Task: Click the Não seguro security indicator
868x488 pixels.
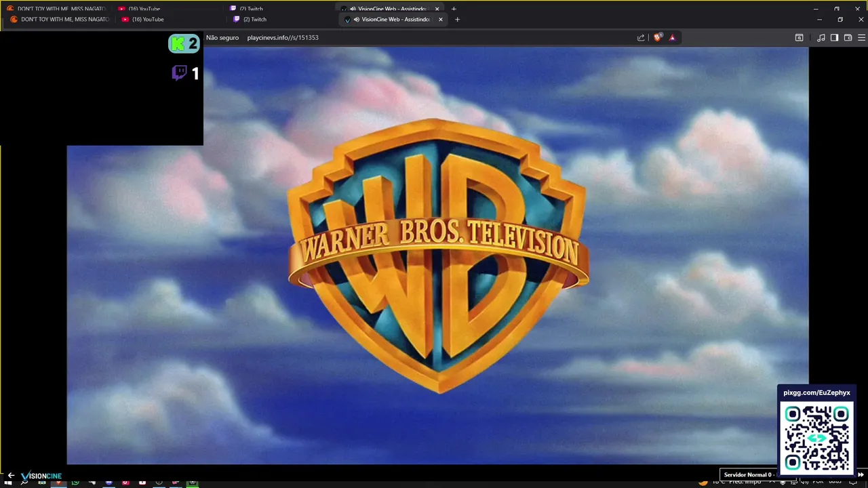Action: coord(222,38)
